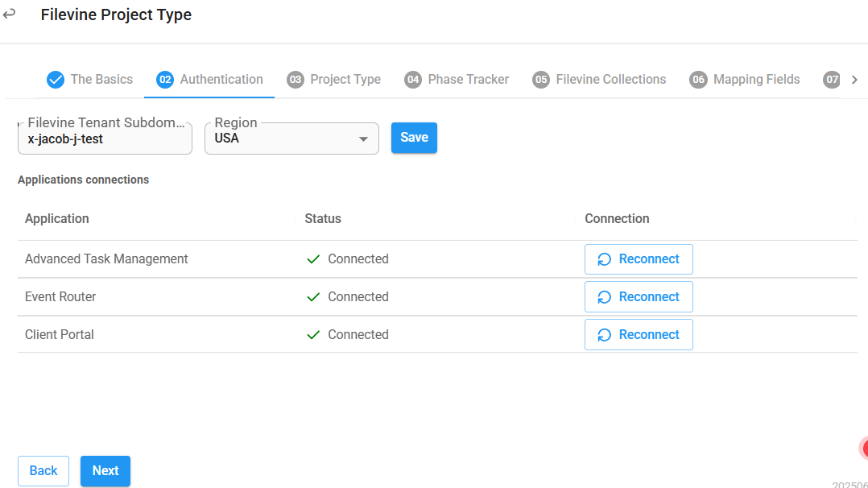This screenshot has height=488, width=868.
Task: Click the back arrow icon beside Filevine Project Type
Action: tap(9, 14)
